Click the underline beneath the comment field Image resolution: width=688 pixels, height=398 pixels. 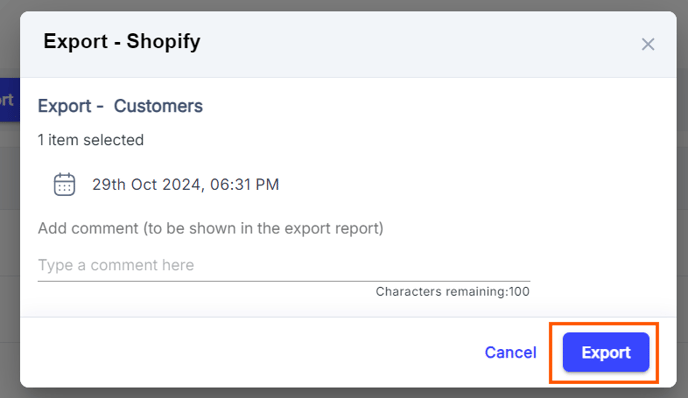point(284,281)
